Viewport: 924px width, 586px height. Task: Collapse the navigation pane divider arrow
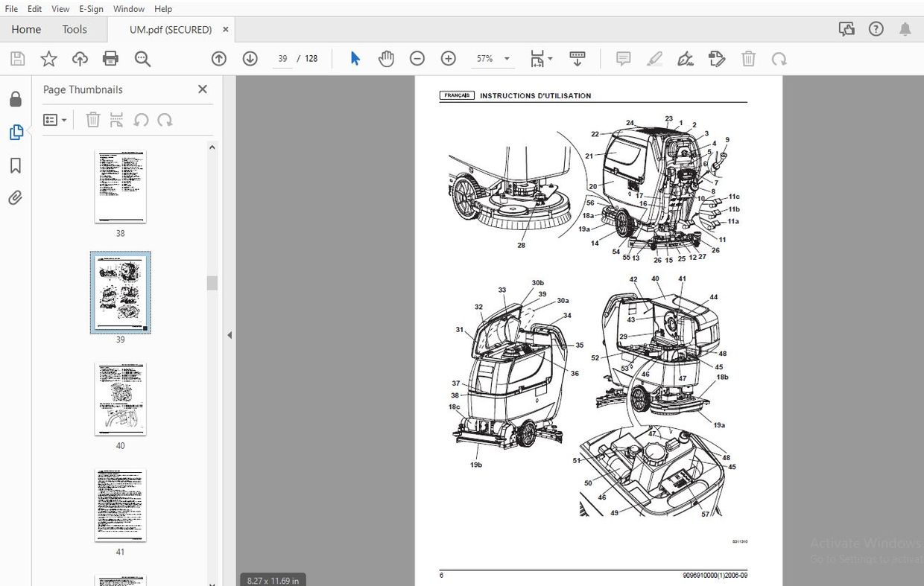tap(230, 335)
